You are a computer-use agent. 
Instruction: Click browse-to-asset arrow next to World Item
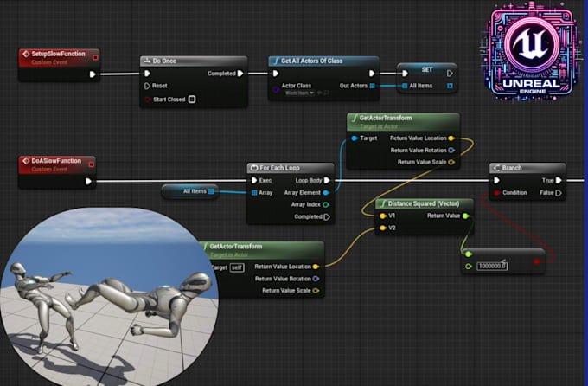coord(319,93)
